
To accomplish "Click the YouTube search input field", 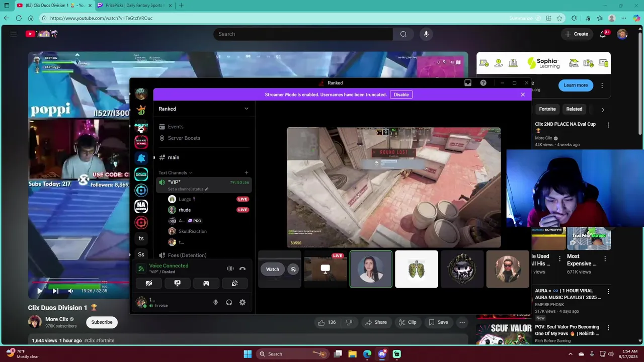I will 303,34.
